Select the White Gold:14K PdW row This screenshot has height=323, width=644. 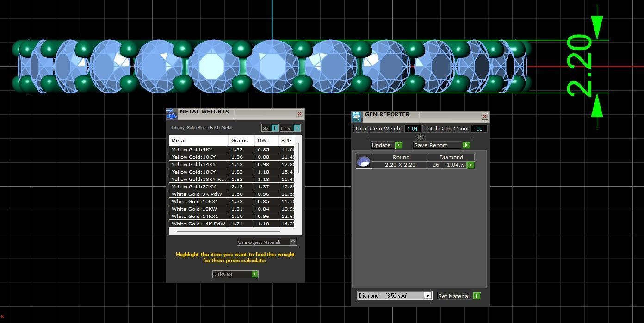[231, 224]
